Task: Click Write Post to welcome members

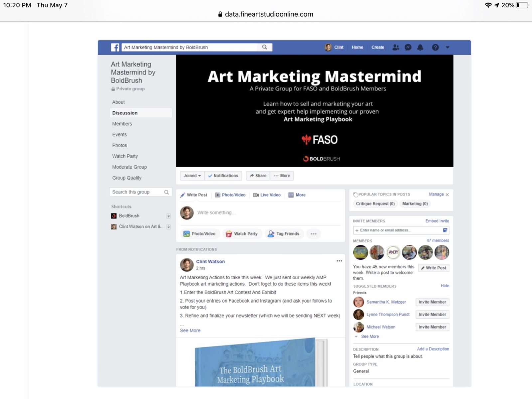Action: point(434,268)
